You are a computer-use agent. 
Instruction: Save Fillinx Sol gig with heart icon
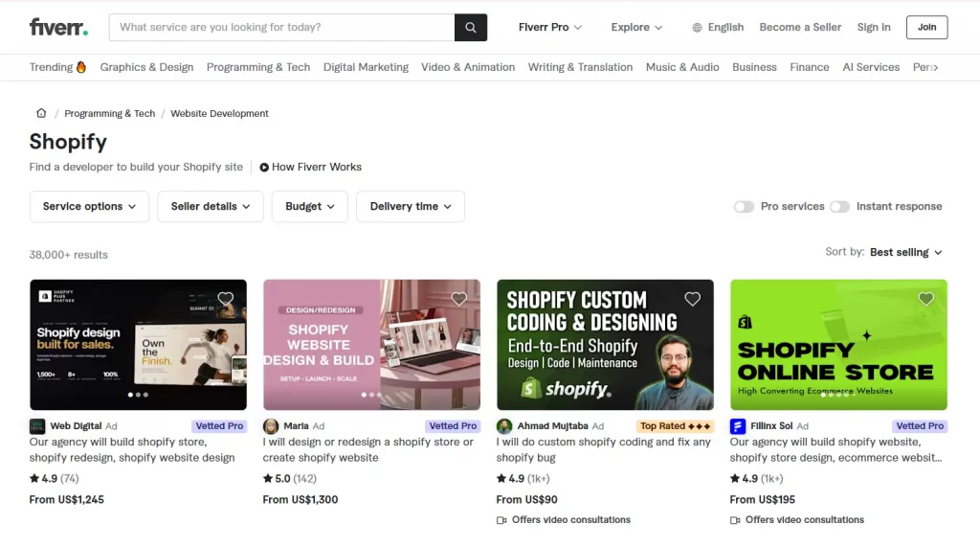[925, 299]
